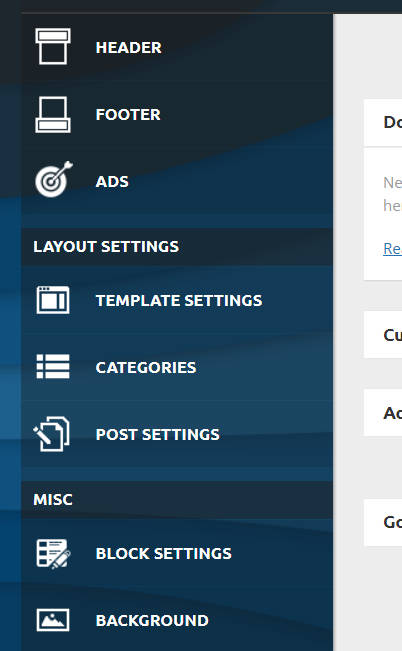Go to the ADS text entry

point(112,182)
